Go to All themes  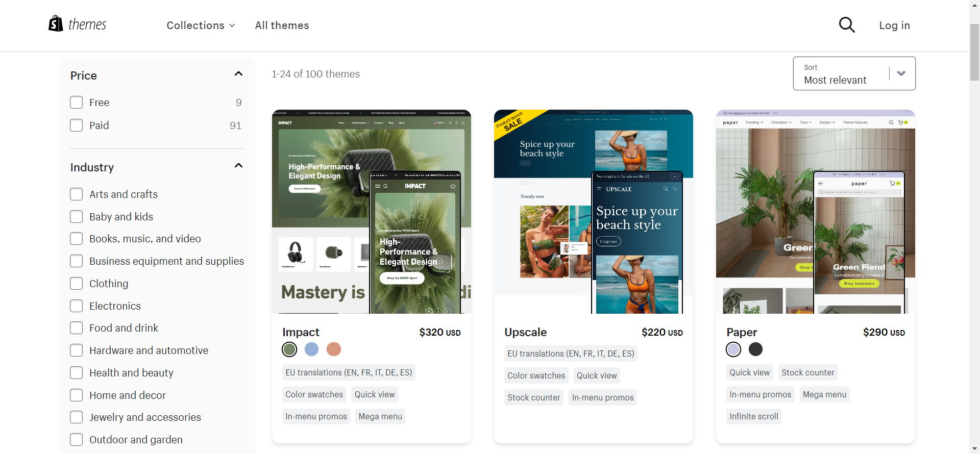tap(282, 26)
